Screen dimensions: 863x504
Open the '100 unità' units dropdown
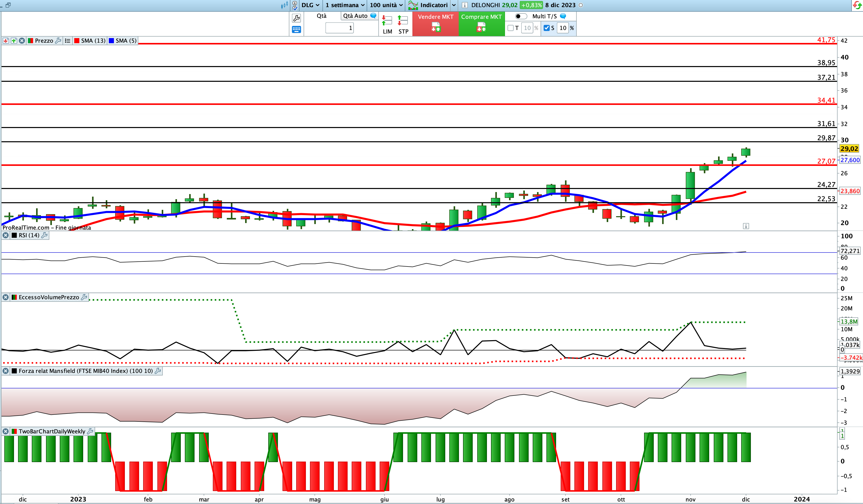386,5
